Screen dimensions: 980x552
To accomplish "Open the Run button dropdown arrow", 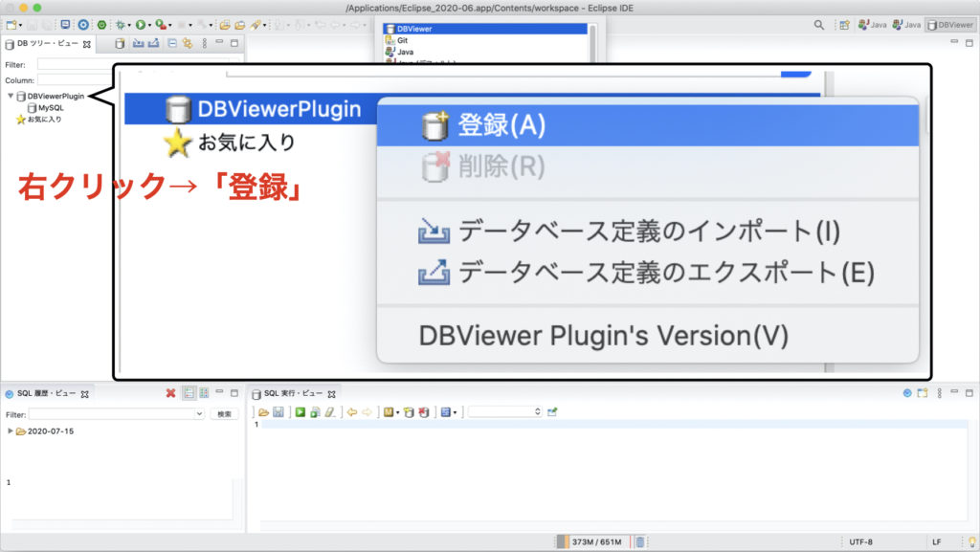I will (x=149, y=26).
